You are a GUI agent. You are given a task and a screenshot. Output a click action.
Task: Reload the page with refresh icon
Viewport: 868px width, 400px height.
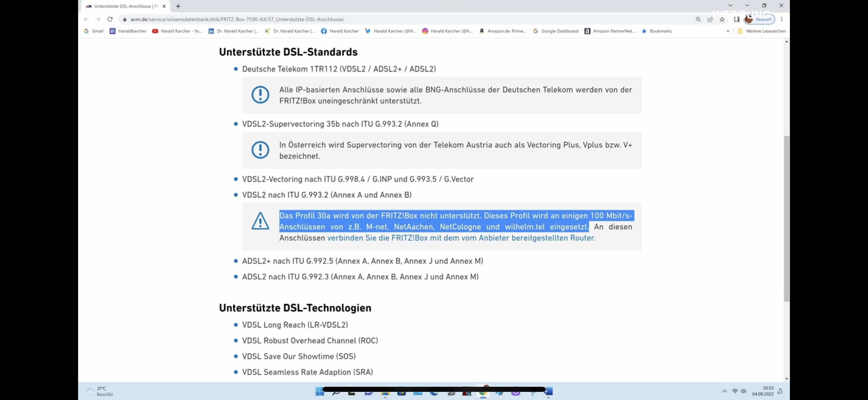coord(110,19)
